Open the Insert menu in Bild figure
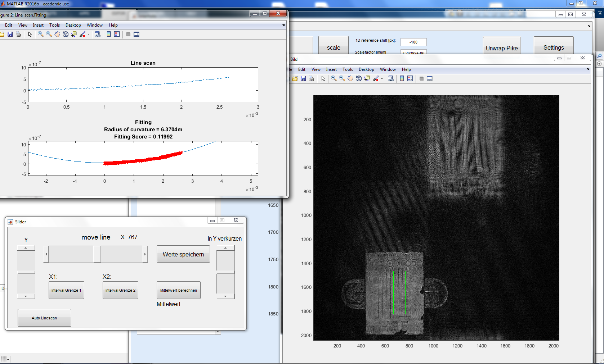Viewport: 604px width, 364px height. click(x=331, y=69)
